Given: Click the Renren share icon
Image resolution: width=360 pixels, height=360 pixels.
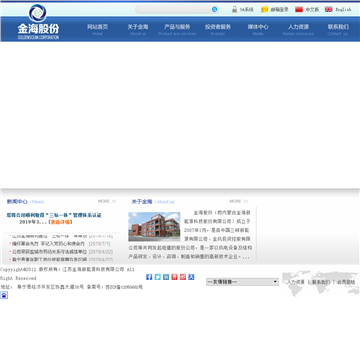Looking at the screenshot, I should pyautogui.click(x=191, y=277).
